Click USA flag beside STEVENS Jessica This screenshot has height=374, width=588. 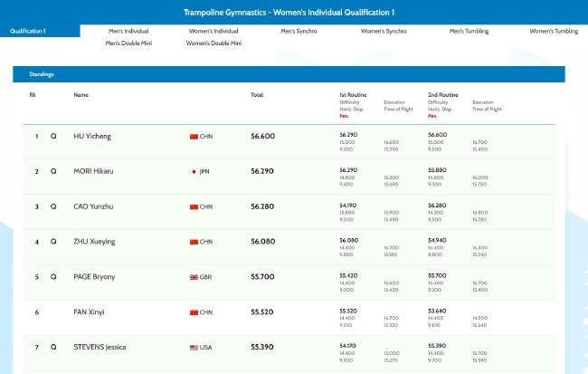[x=194, y=348]
